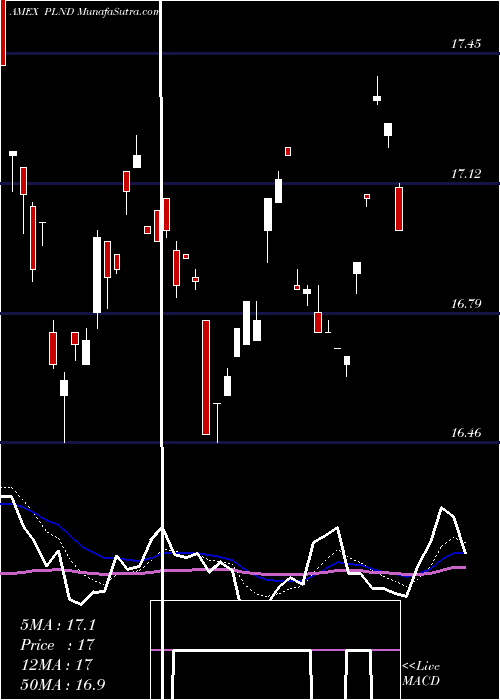Click the 50MA : 16.9 reading

coord(63,684)
